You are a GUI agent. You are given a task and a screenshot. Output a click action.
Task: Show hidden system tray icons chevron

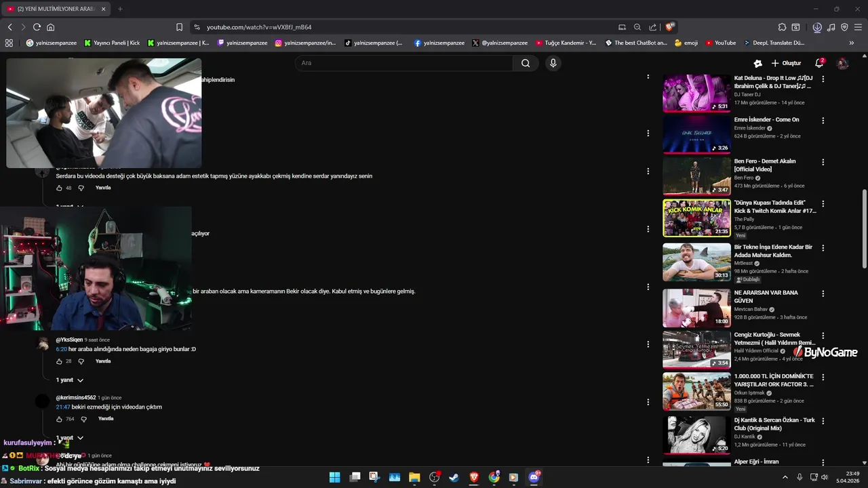point(785,477)
